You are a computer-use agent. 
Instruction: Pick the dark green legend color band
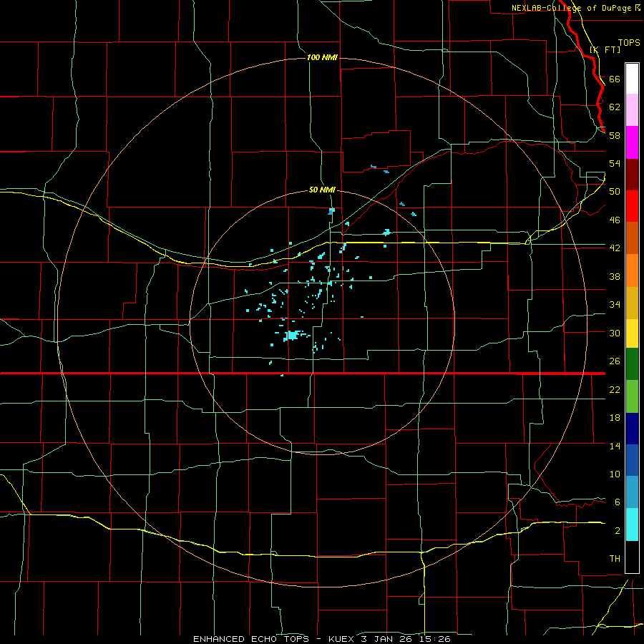(632, 364)
